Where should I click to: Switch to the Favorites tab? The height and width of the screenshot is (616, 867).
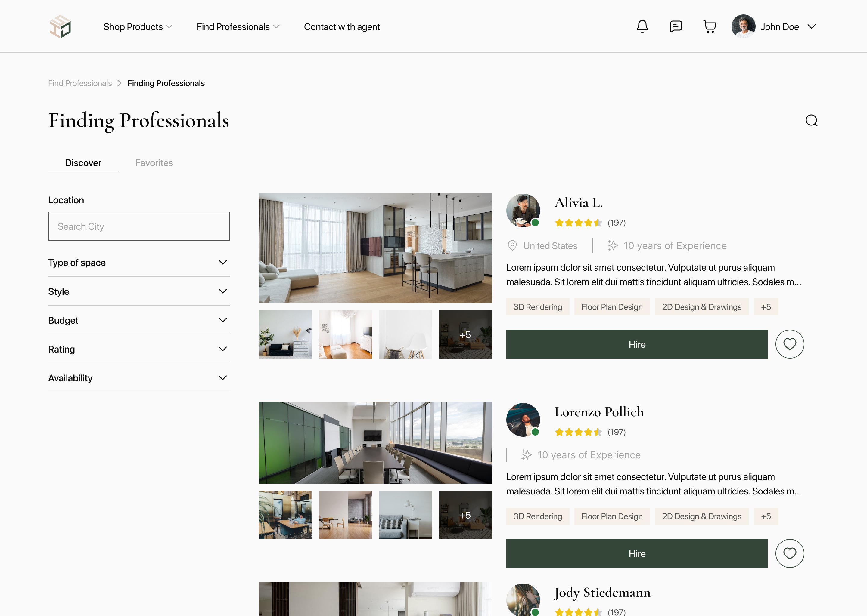[154, 163]
